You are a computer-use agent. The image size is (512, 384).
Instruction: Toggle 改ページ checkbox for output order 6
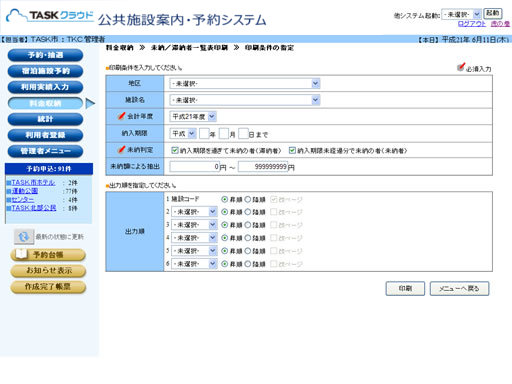click(x=274, y=264)
